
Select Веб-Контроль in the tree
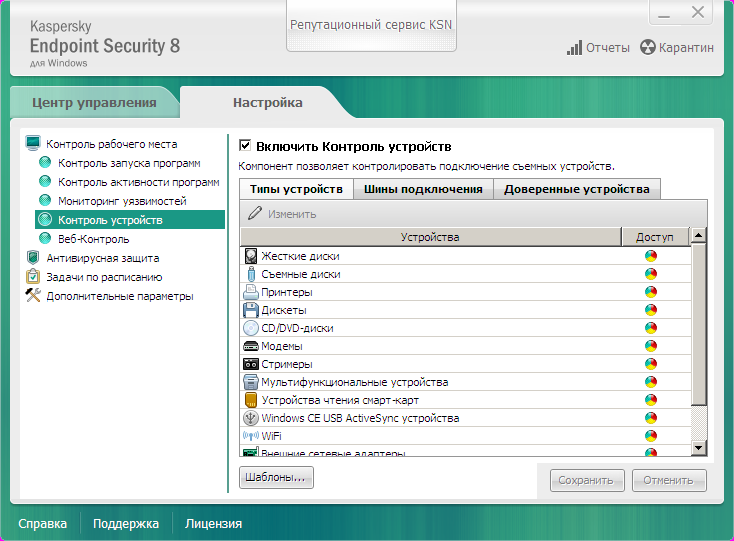click(x=94, y=239)
